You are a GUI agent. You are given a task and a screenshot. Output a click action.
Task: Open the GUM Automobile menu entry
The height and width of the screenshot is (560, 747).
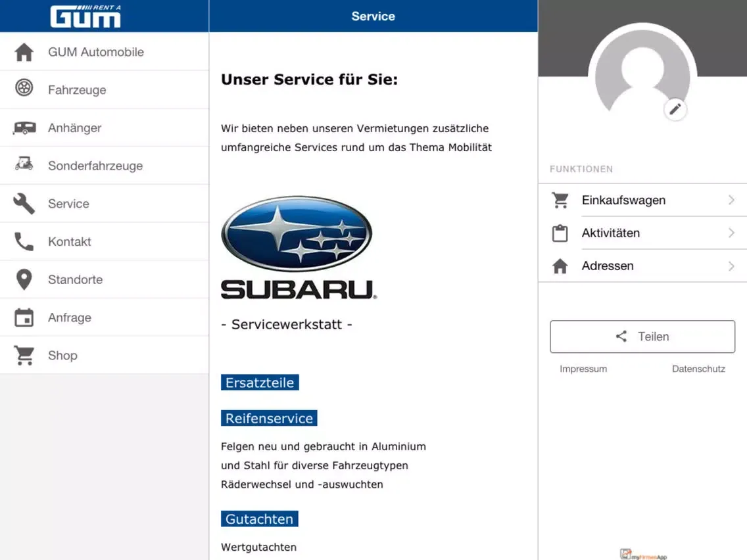tap(105, 52)
